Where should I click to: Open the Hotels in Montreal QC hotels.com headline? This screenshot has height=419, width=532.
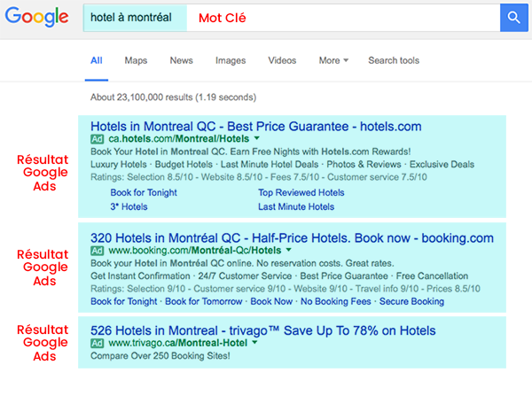(x=256, y=127)
